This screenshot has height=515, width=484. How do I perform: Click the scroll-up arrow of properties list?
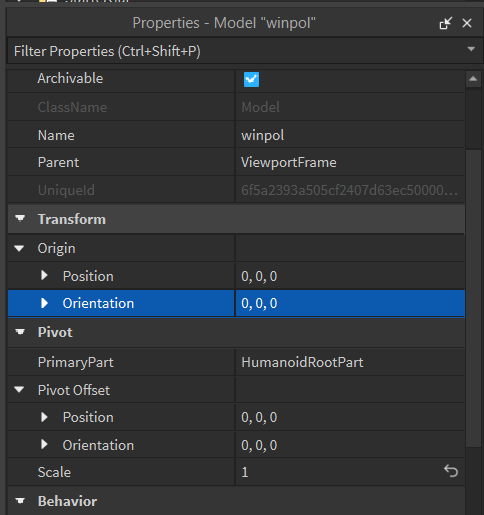[473, 79]
